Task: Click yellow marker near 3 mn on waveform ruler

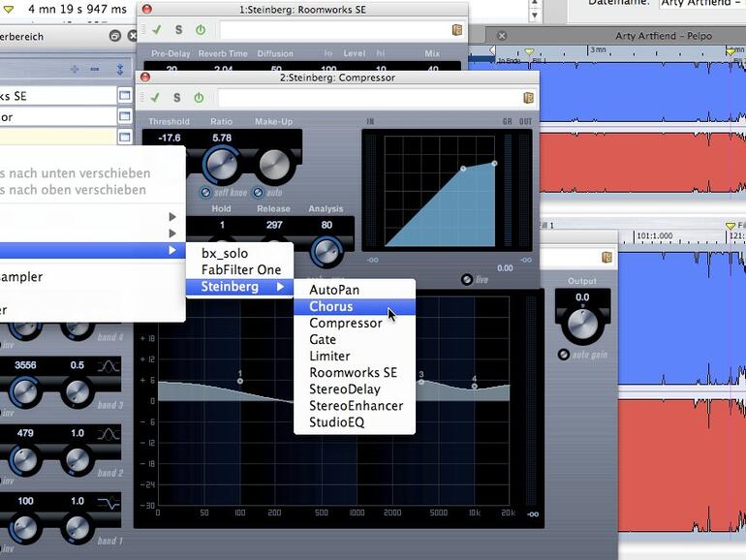Action: pos(529,51)
